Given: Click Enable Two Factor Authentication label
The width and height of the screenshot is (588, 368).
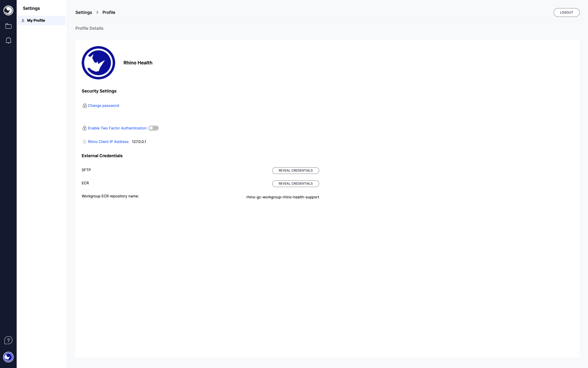Looking at the screenshot, I should tap(117, 128).
